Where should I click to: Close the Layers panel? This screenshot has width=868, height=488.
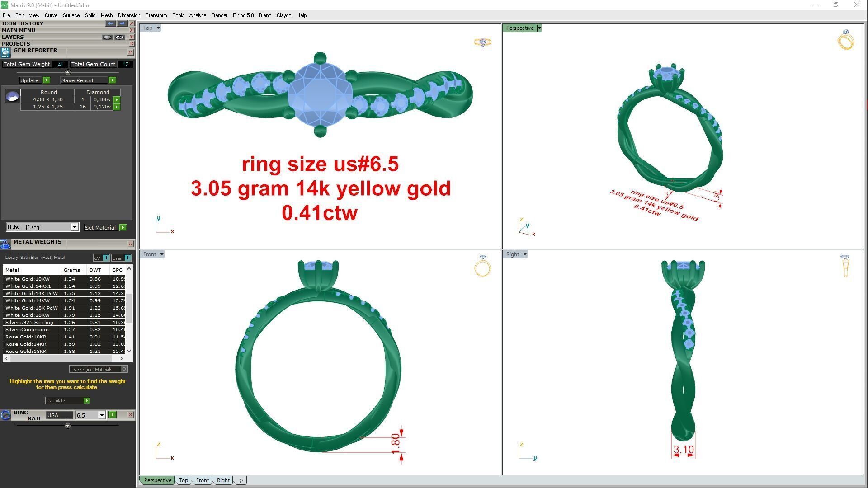pos(132,37)
